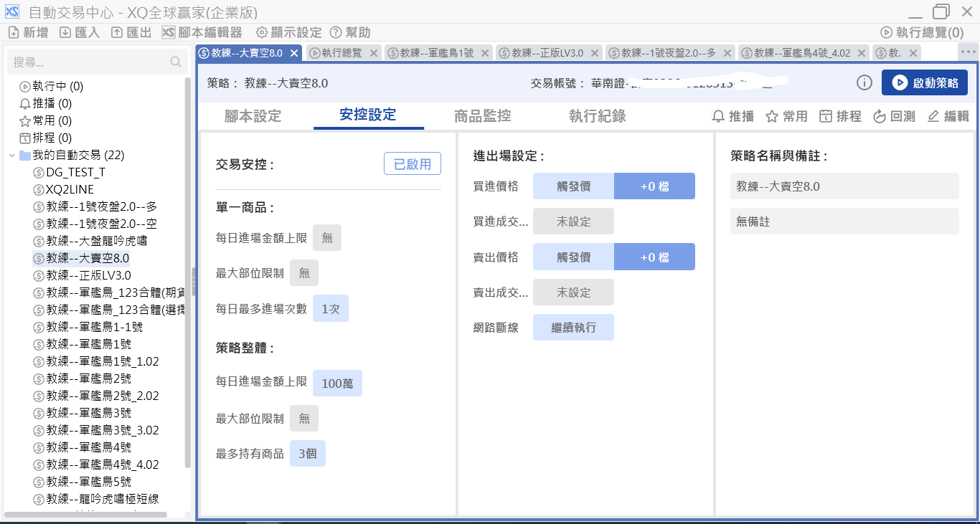Edit strategy name field 教練--大賣空8.0
The width and height of the screenshot is (980, 524).
(x=844, y=186)
